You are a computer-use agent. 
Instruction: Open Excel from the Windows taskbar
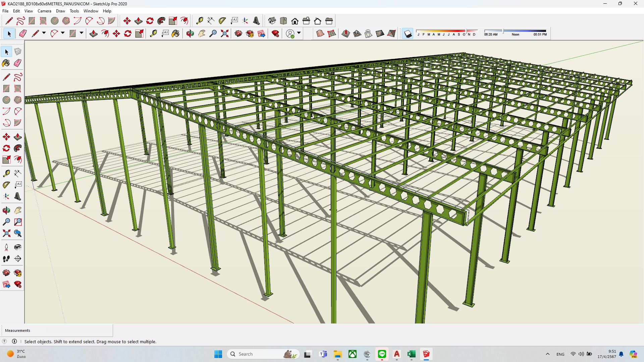(411, 354)
